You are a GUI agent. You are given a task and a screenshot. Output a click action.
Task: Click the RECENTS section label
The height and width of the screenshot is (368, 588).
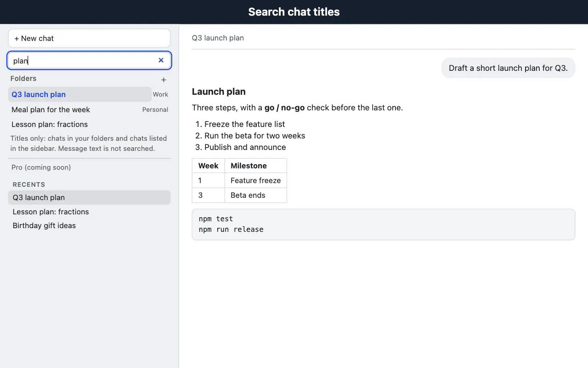tap(29, 184)
